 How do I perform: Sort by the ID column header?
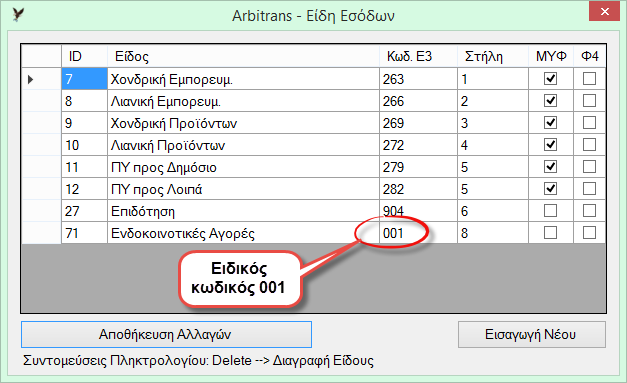tap(84, 56)
